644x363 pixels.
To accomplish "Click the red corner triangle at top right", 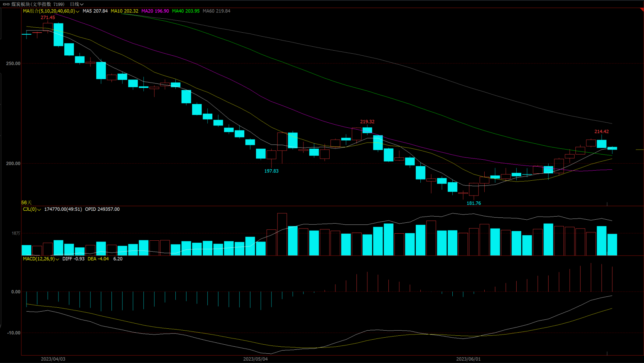I will tap(642, 9).
